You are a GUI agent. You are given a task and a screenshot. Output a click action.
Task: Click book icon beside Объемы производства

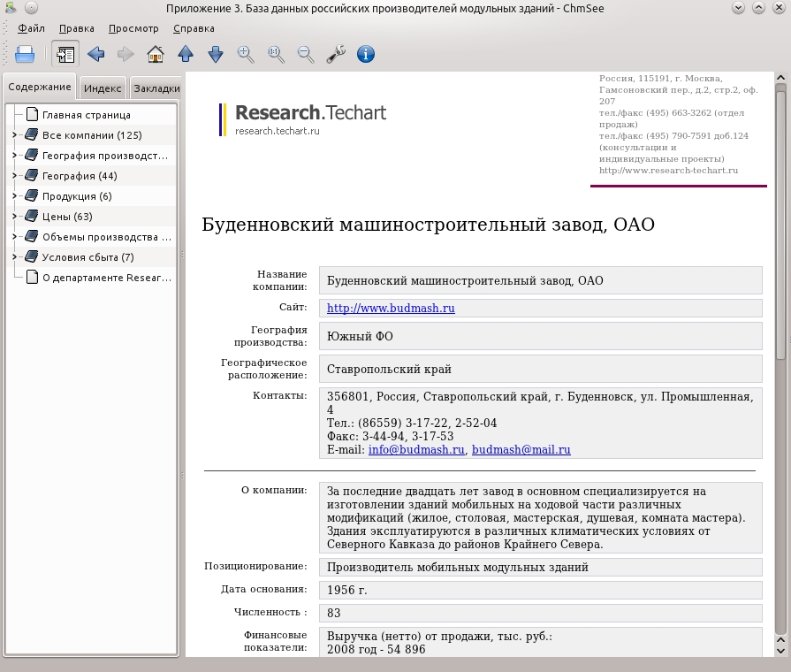tap(31, 236)
